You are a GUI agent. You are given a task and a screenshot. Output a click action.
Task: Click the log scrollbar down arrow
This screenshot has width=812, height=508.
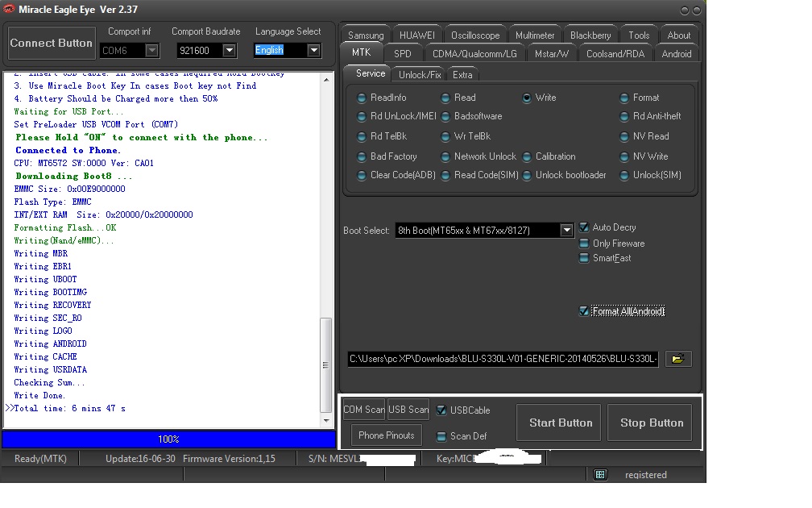[x=325, y=420]
